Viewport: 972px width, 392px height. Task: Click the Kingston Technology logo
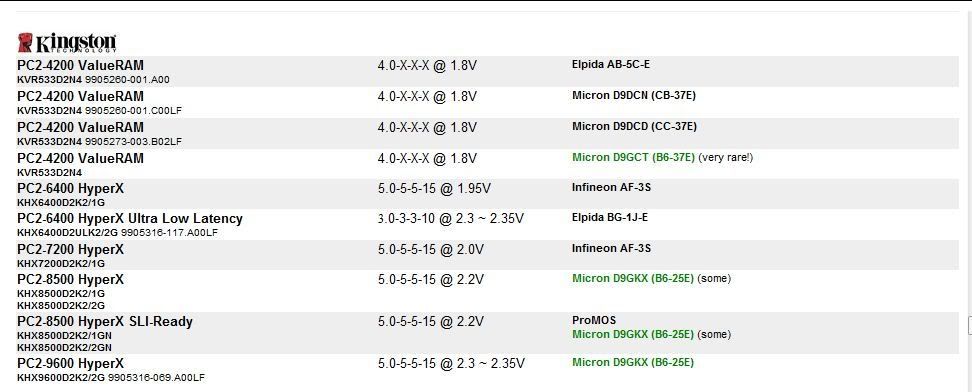pyautogui.click(x=67, y=42)
